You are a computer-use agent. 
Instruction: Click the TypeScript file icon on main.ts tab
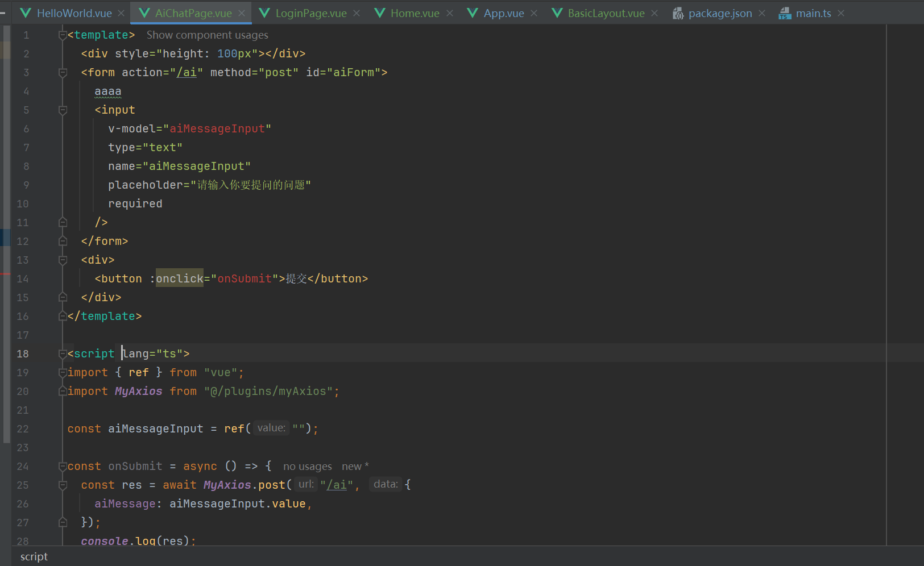tap(785, 13)
